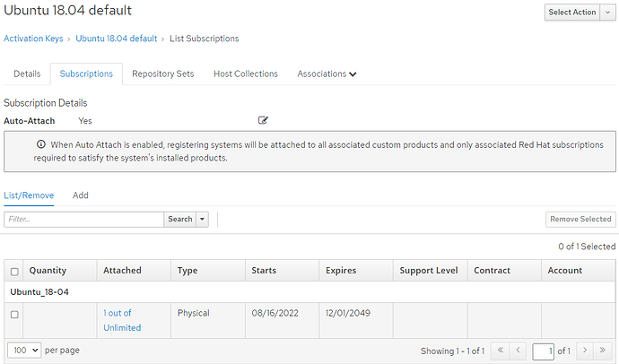Click the Attached column header

click(x=134, y=271)
